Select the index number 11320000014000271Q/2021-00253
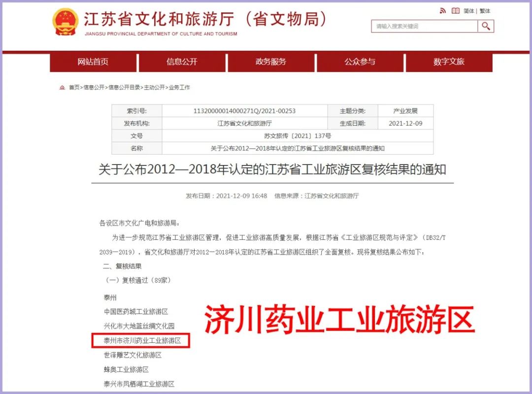This screenshot has width=532, height=394. 244,111
